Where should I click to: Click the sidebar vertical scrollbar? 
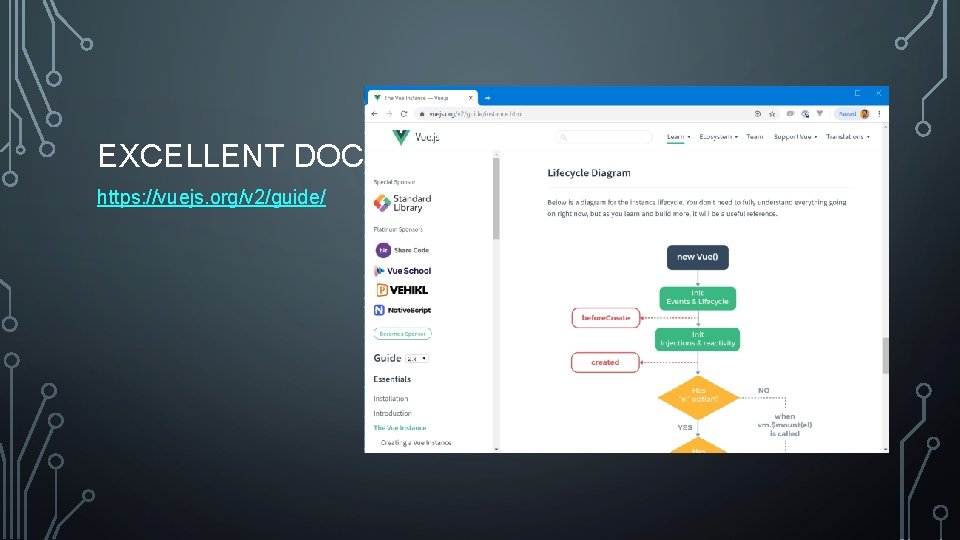tap(496, 199)
